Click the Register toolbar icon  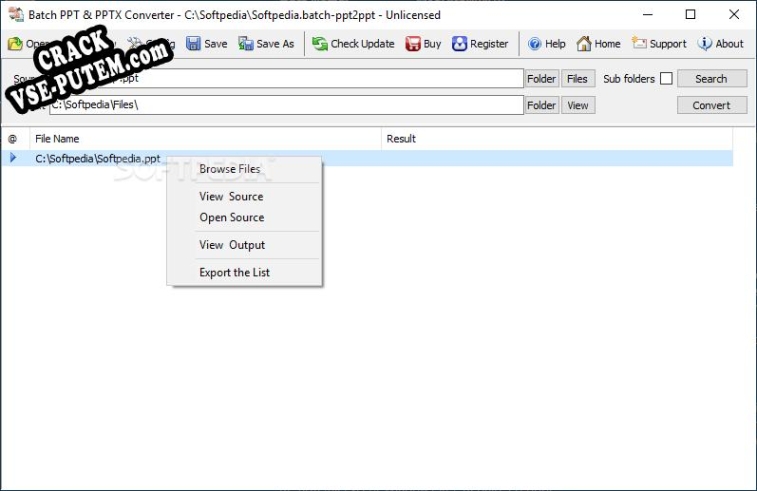click(x=460, y=44)
